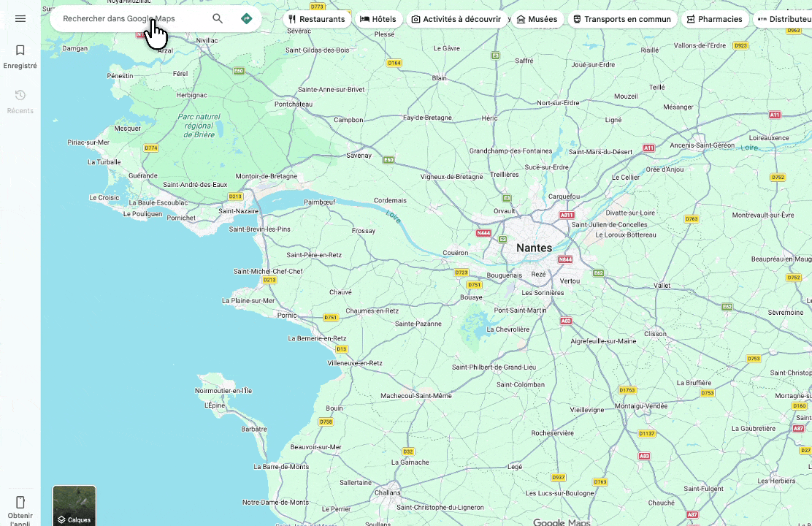Select the Activités à découvrir chip
Viewport: 812px width, 526px height.
[x=457, y=19]
